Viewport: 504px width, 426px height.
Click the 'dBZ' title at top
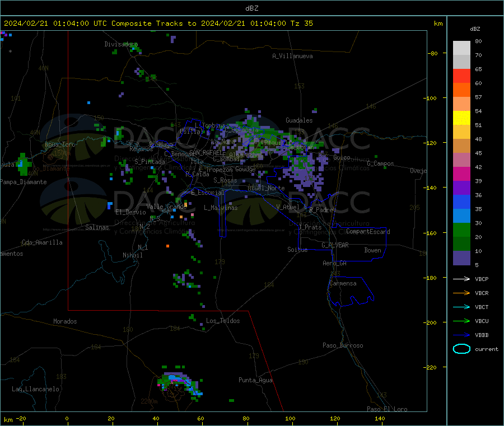click(251, 8)
